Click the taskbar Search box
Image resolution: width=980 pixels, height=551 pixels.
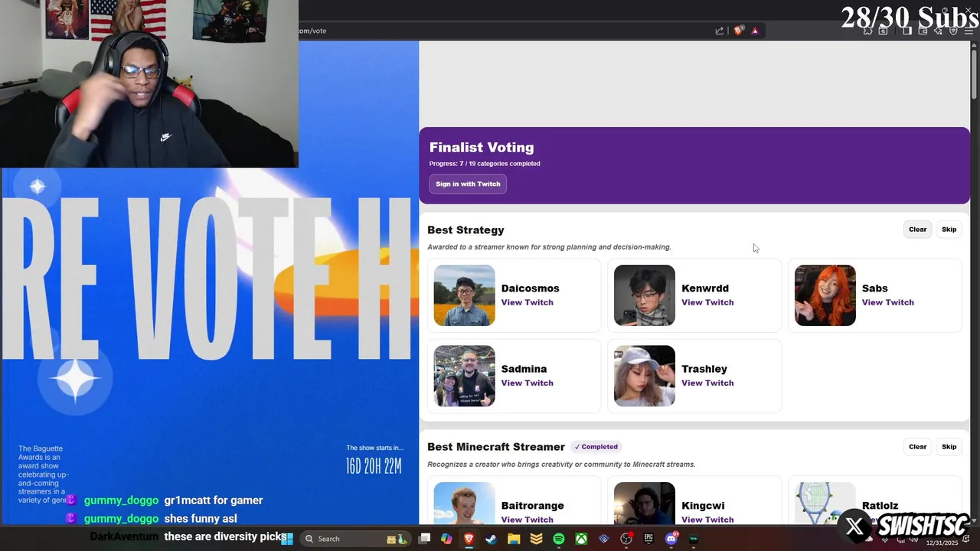(356, 539)
